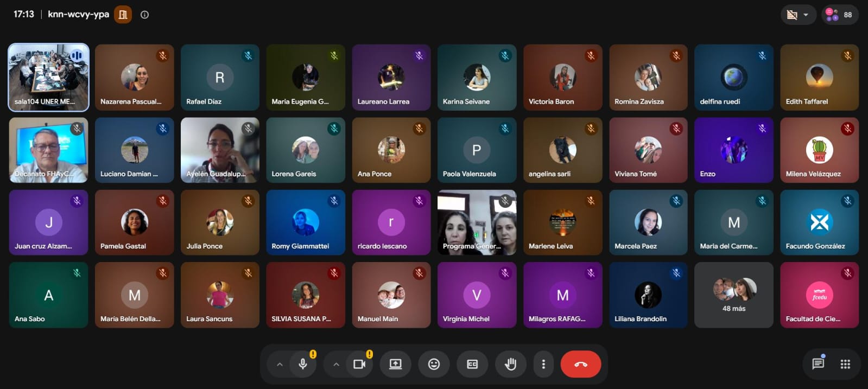Click Edith Taffarel's balloon avatar
The height and width of the screenshot is (389, 868).
click(x=819, y=77)
